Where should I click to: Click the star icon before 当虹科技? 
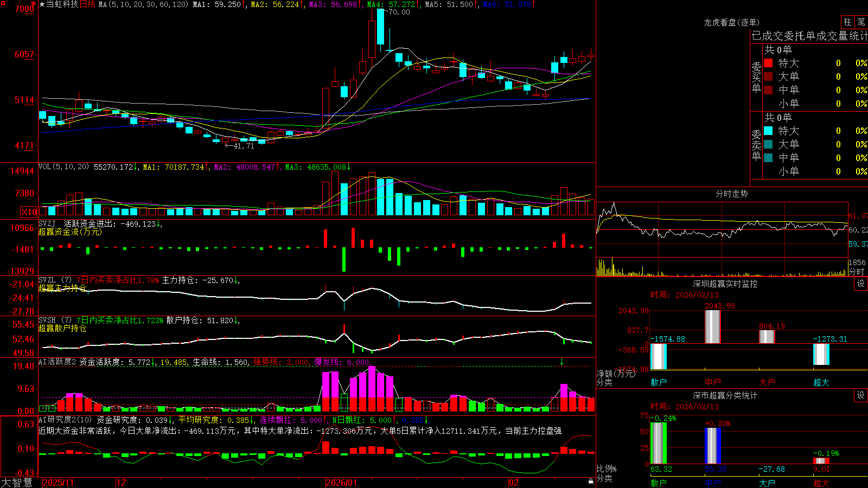pos(42,4)
